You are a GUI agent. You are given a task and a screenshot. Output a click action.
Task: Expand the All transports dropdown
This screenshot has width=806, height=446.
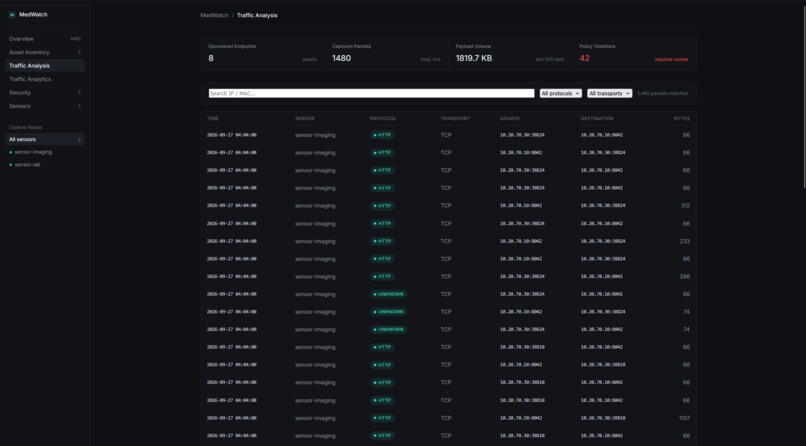(x=610, y=94)
